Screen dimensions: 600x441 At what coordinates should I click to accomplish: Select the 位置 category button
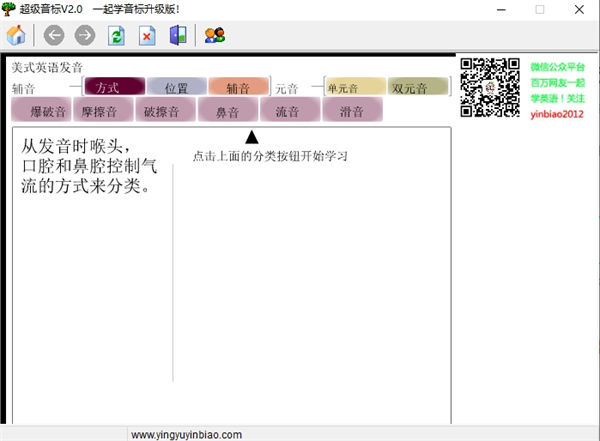[177, 87]
